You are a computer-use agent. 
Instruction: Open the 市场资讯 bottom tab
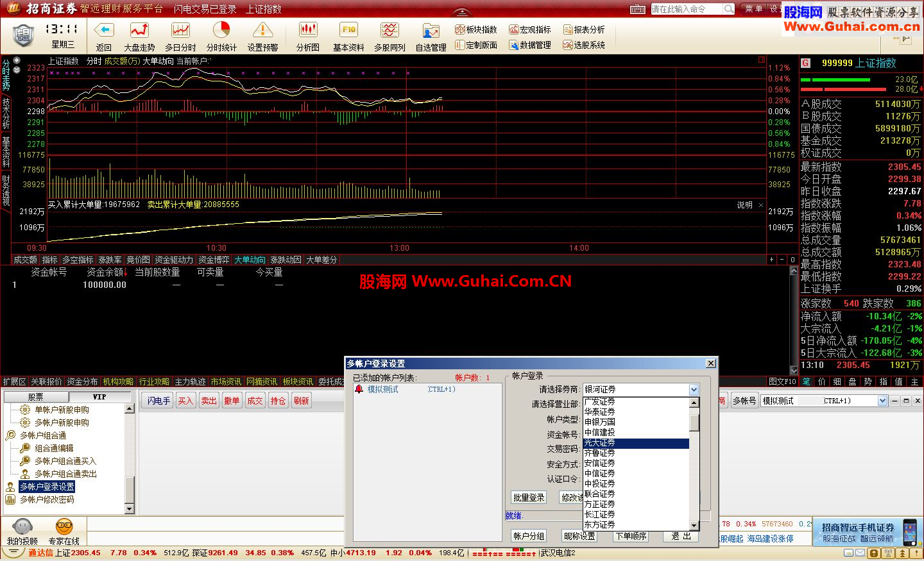point(226,381)
